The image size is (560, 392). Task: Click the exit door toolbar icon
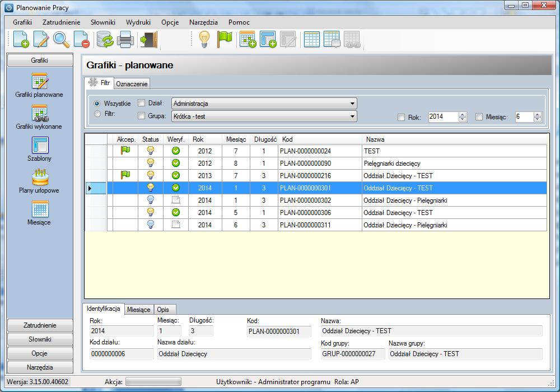[148, 39]
